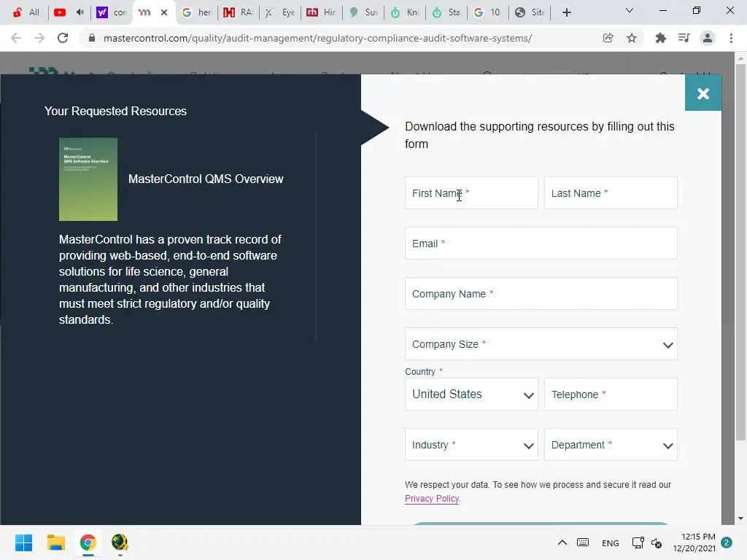Screen dimensions: 747x560
Task: Click the scrollbar up arrow
Action: pos(740,58)
